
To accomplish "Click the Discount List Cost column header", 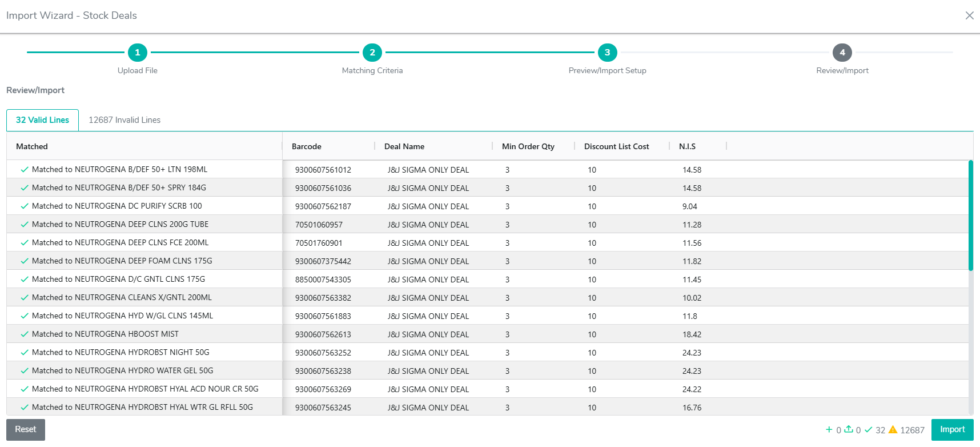I will coord(616,146).
